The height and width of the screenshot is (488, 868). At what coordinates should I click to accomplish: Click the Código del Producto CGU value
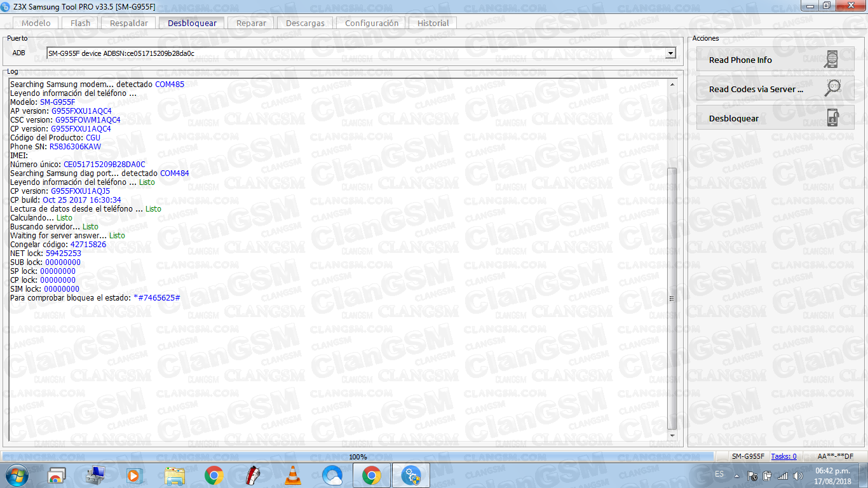pyautogui.click(x=93, y=137)
